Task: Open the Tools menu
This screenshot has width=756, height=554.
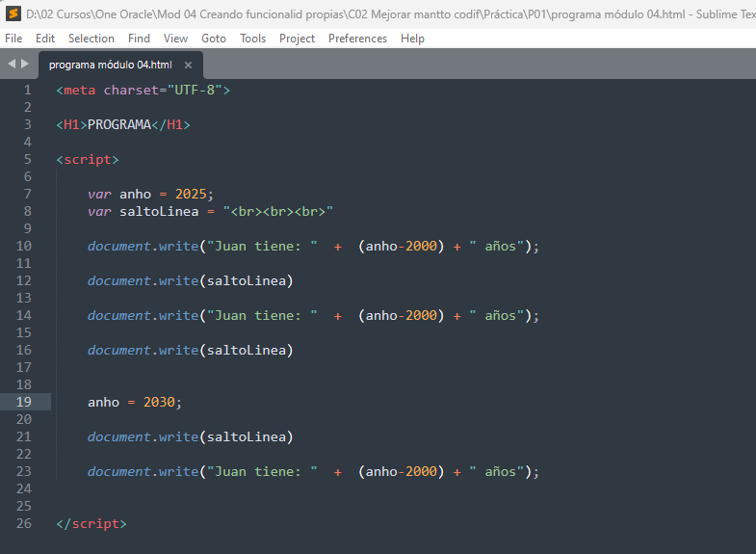Action: (252, 39)
